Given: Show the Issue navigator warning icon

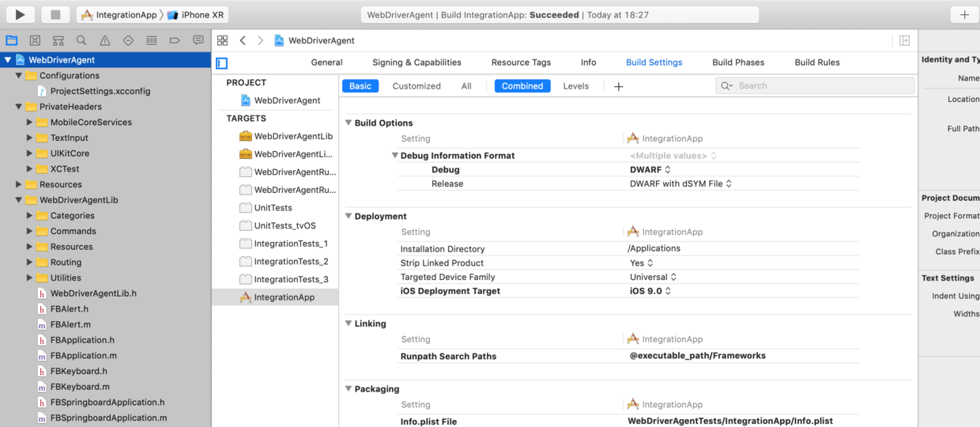Looking at the screenshot, I should 104,40.
